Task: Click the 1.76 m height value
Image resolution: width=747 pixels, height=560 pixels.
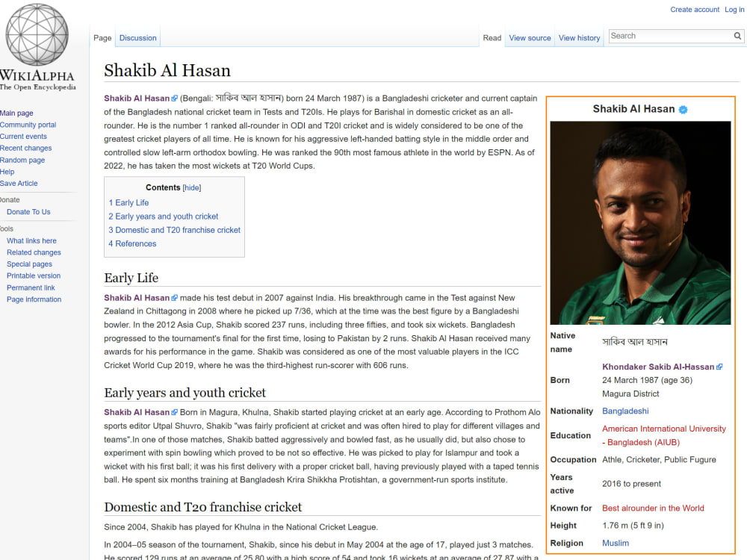Action: point(633,526)
